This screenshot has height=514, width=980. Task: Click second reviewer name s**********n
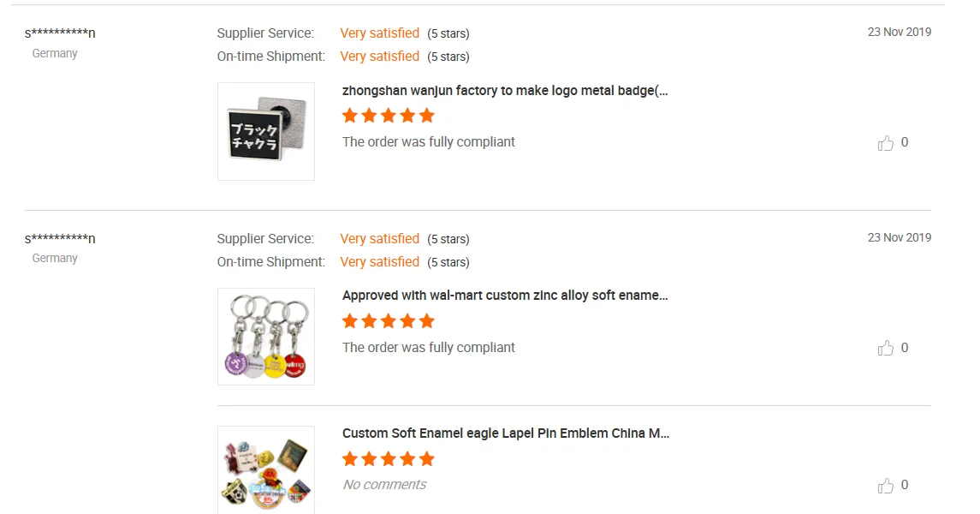pyautogui.click(x=60, y=238)
